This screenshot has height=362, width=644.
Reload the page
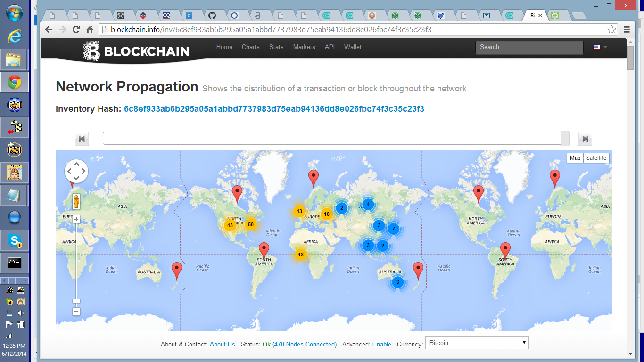click(x=76, y=29)
